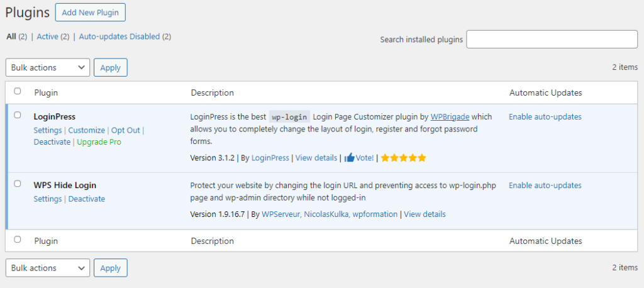Screen dimensions: 644x288
Task: Tick the WPS Hide Login checkbox
Action: tap(17, 184)
